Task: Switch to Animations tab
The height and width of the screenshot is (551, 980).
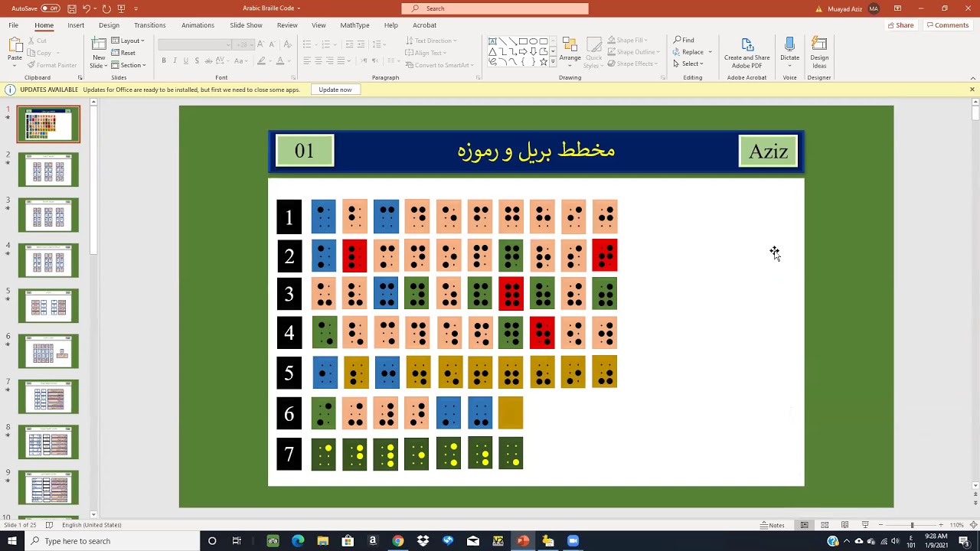Action: pos(198,25)
